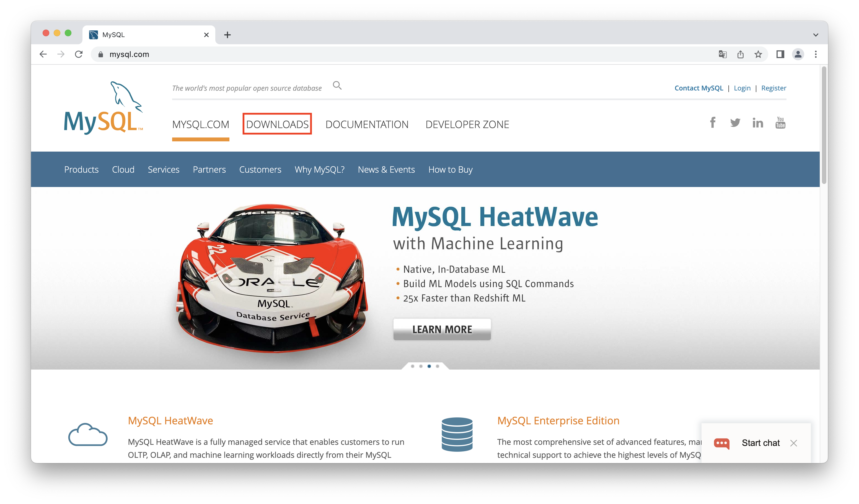
Task: Open the Services menu item
Action: (163, 169)
